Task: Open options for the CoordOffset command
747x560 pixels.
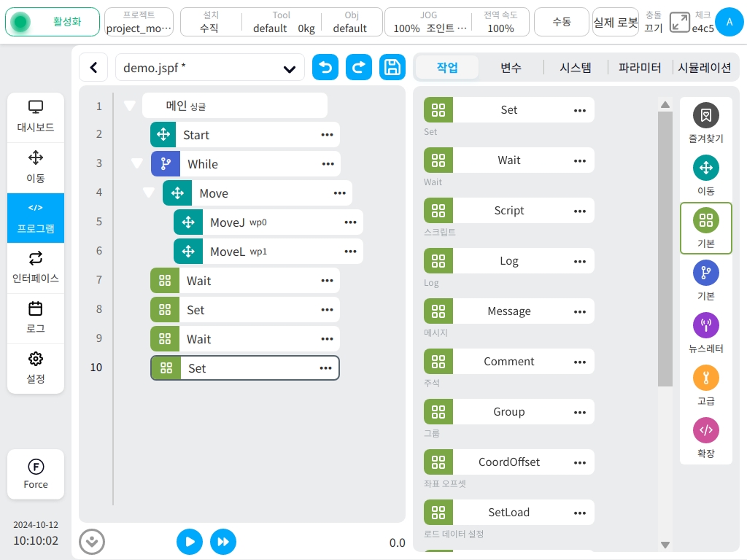Action: pyautogui.click(x=580, y=463)
